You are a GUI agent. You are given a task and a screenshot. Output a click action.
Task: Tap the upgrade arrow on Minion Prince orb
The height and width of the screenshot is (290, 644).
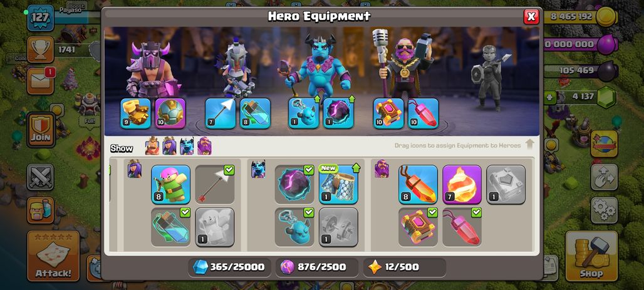351,99
